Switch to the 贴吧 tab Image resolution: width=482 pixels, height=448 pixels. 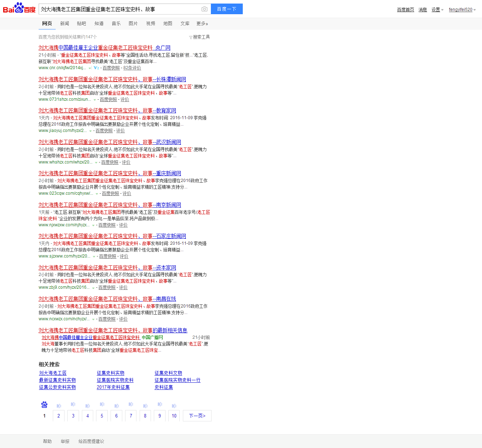click(82, 23)
